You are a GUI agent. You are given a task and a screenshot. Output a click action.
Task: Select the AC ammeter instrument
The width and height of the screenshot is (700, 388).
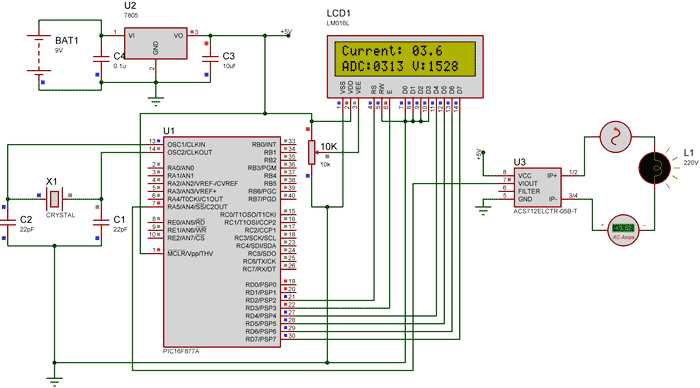point(624,229)
